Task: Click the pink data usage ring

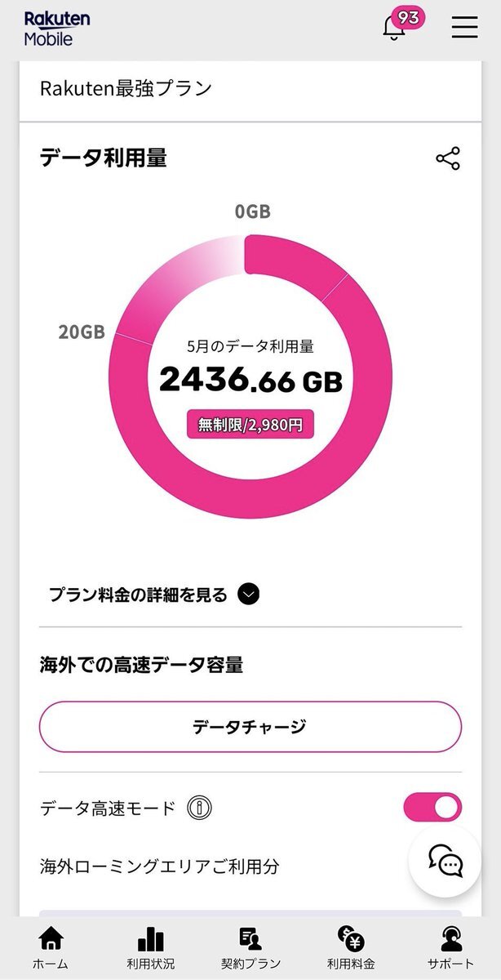Action: [x=250, y=376]
